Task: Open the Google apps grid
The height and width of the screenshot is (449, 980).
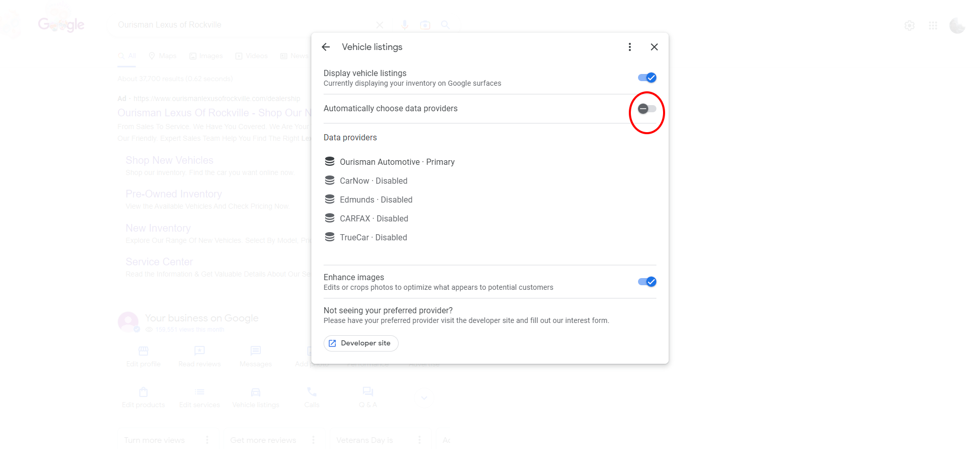Action: coord(933,26)
